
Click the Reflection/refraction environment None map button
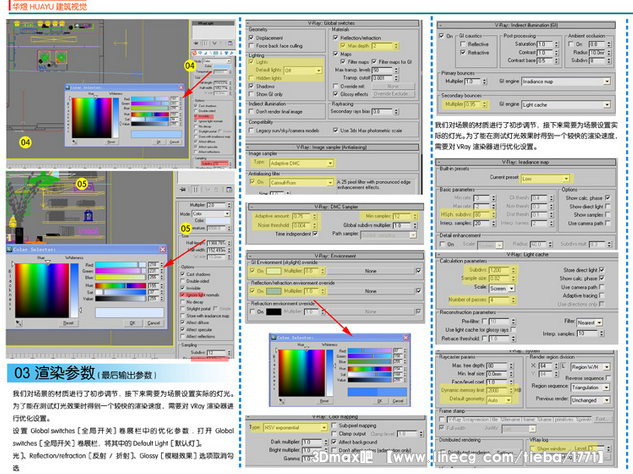pyautogui.click(x=370, y=291)
